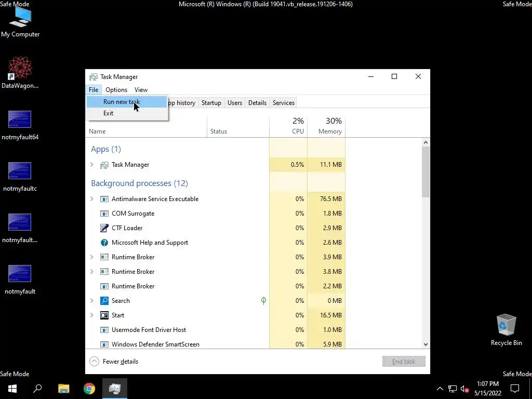Open taskbar Search magnifier
The image size is (532, 399).
(37, 389)
